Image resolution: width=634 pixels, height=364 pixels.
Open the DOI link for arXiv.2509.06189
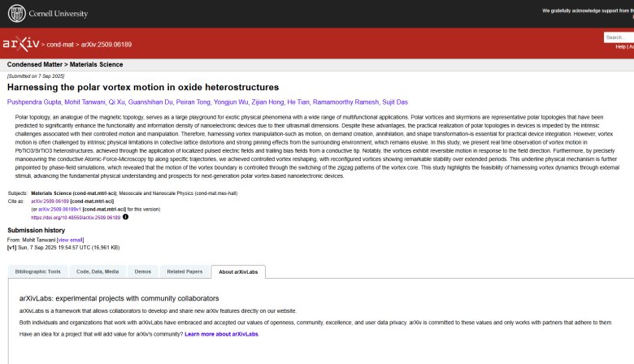[76, 218]
